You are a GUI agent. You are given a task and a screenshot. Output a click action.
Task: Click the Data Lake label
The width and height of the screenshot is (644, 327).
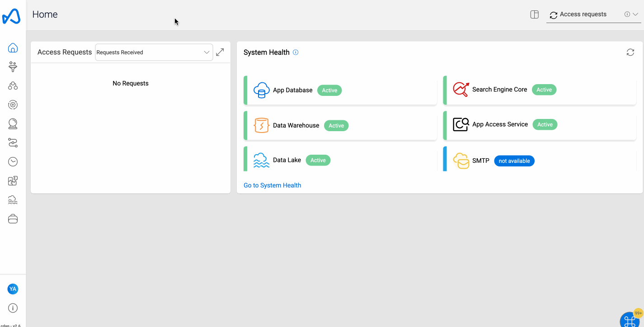pos(287,160)
